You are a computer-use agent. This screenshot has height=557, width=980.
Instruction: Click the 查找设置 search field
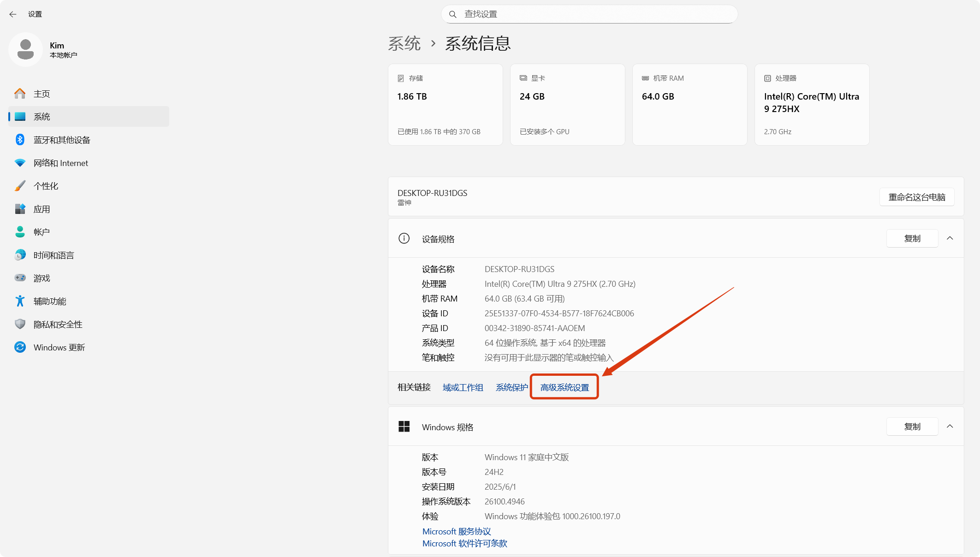click(589, 14)
